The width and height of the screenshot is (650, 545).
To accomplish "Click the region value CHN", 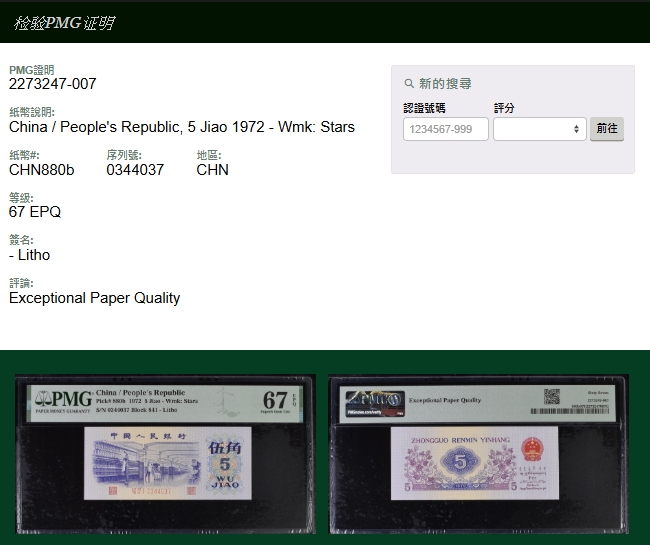I will point(212,170).
